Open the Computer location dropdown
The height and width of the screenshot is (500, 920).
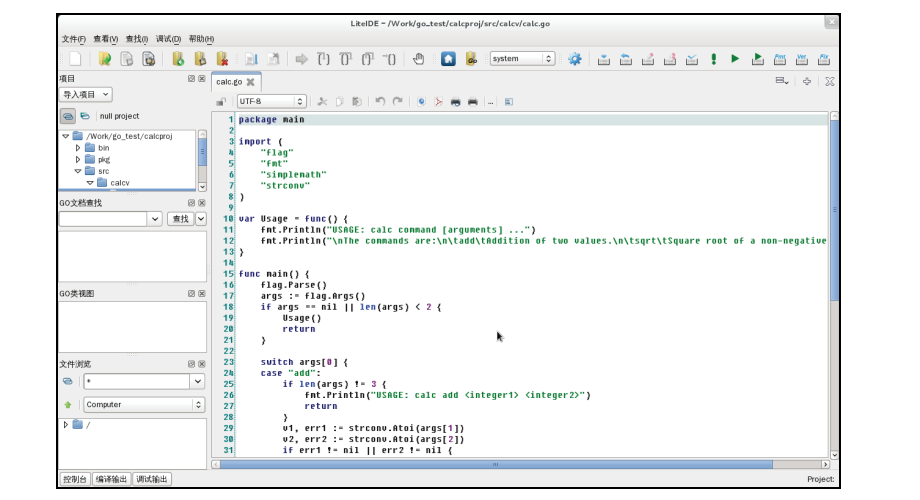click(x=143, y=404)
